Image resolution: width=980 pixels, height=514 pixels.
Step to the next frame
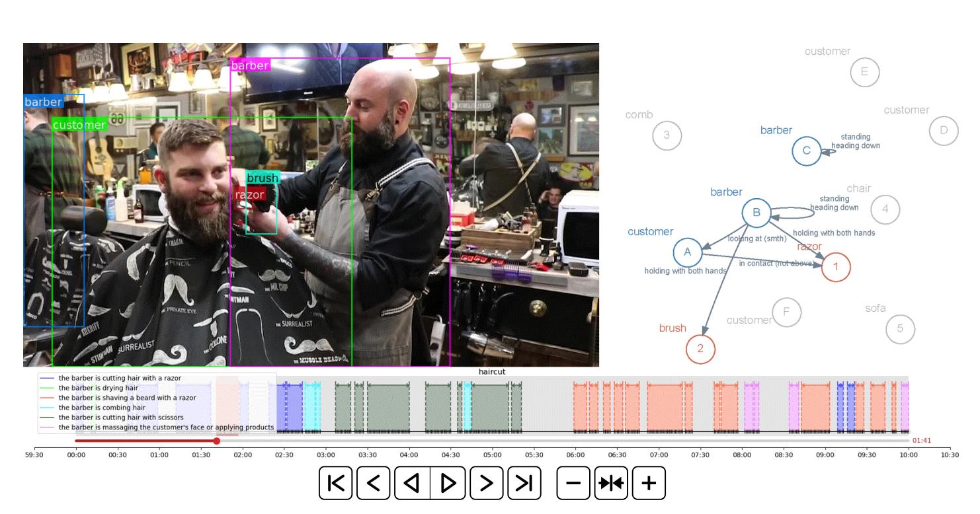coord(487,483)
